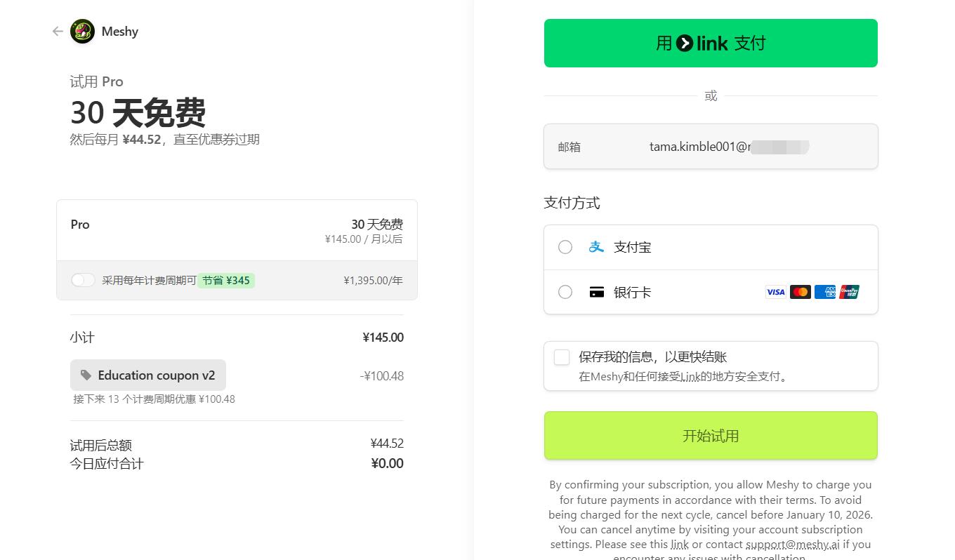Select the 银行卡 radio button

click(x=565, y=292)
